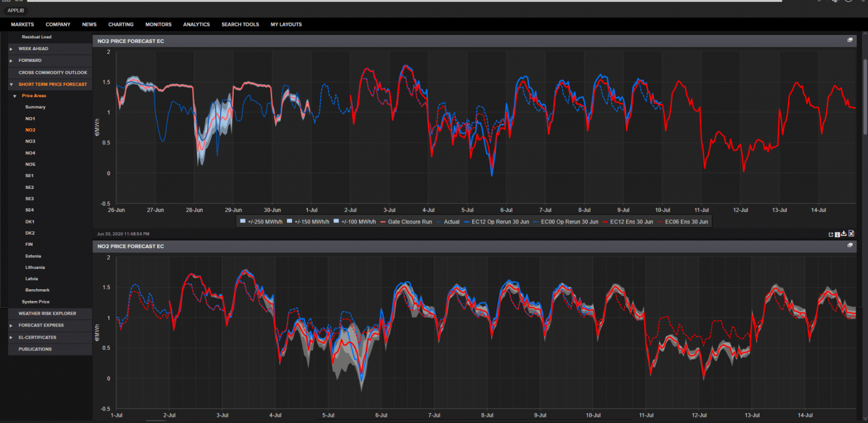Select the Estonia price area

[33, 256]
